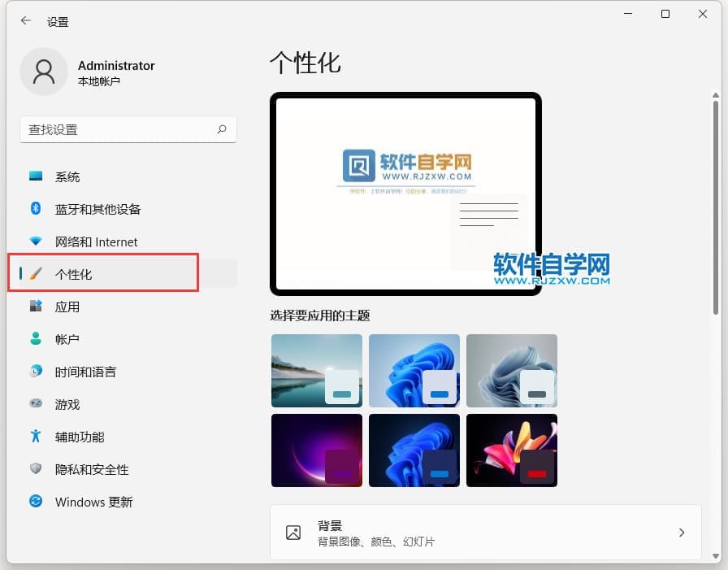This screenshot has height=570, width=728.
Task: Click the Bluetooth icon in sidebar
Action: pos(36,209)
